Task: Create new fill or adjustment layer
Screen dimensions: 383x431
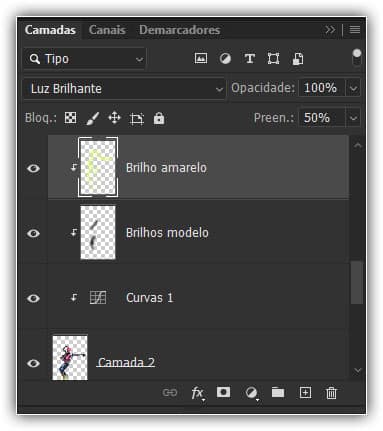Action: (x=251, y=393)
